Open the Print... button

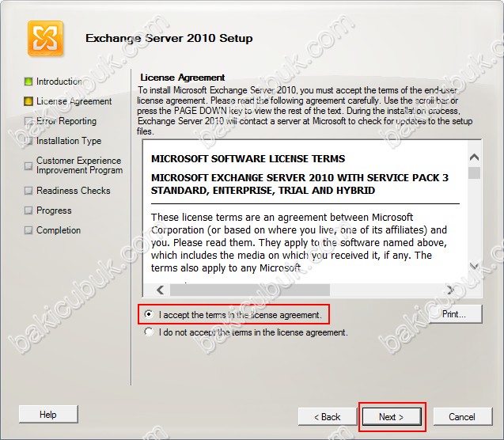[x=456, y=314]
